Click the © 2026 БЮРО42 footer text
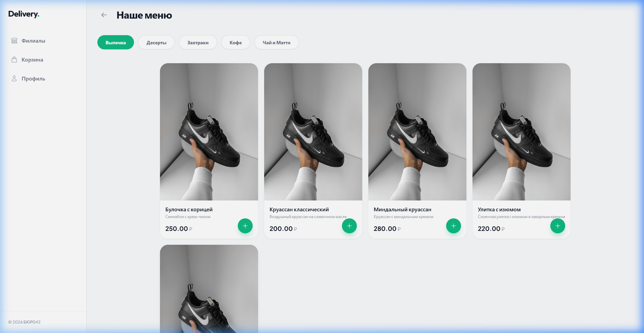The image size is (644, 333). click(24, 322)
